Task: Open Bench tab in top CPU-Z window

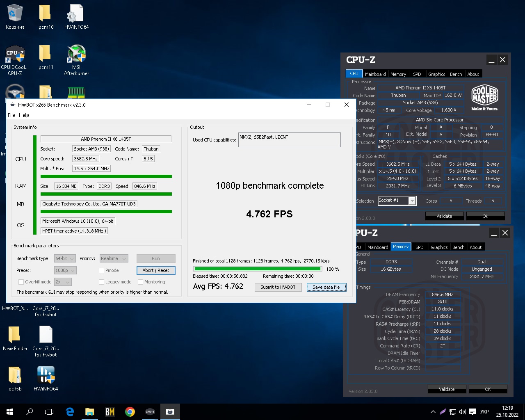Action: click(x=456, y=74)
